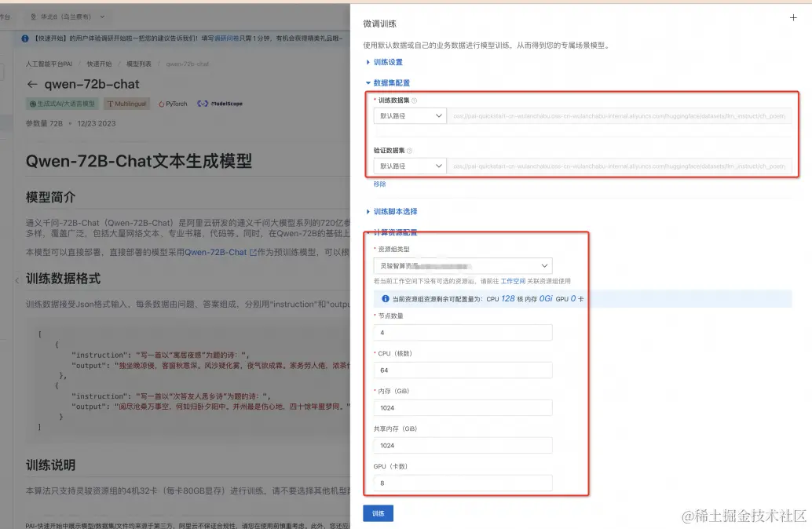This screenshot has width=812, height=529.
Task: Open the 工作空间 link
Action: [513, 281]
